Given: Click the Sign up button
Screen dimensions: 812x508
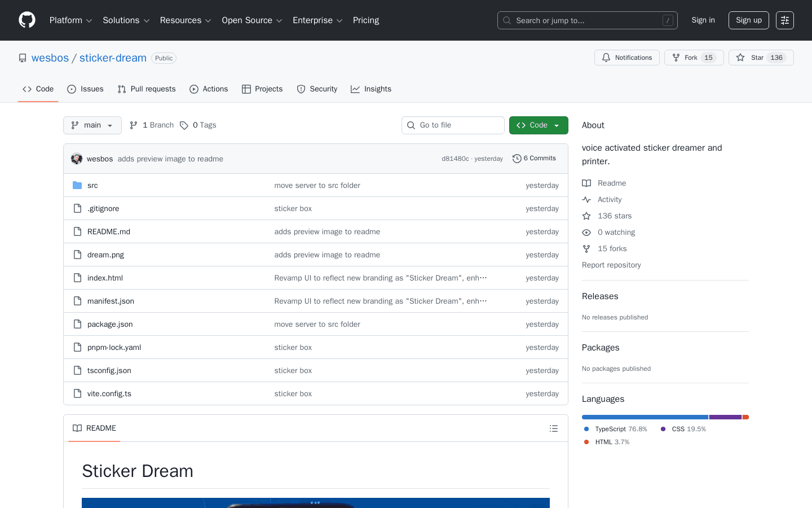Looking at the screenshot, I should 749,20.
